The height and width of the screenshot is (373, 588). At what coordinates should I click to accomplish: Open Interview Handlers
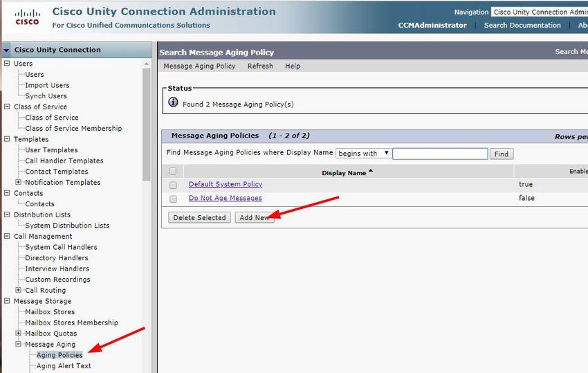[x=57, y=269]
